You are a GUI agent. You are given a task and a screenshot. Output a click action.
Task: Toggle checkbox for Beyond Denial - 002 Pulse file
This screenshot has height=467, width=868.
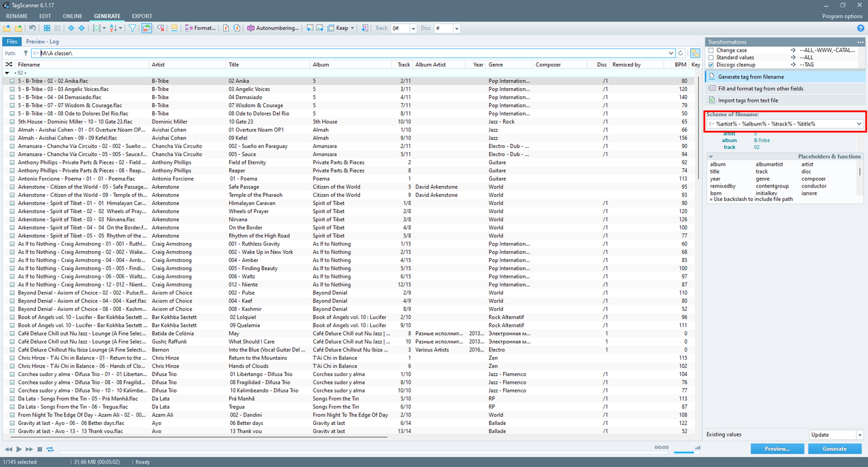(12, 293)
